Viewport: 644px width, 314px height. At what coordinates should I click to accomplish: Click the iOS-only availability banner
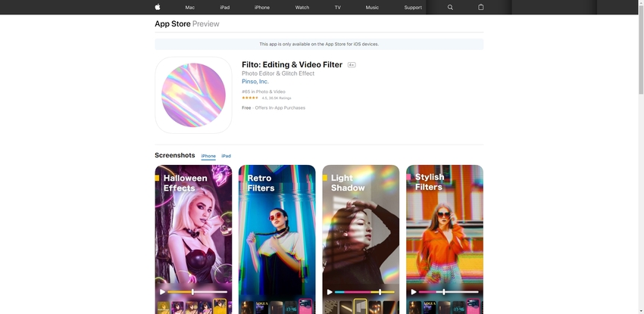click(319, 45)
